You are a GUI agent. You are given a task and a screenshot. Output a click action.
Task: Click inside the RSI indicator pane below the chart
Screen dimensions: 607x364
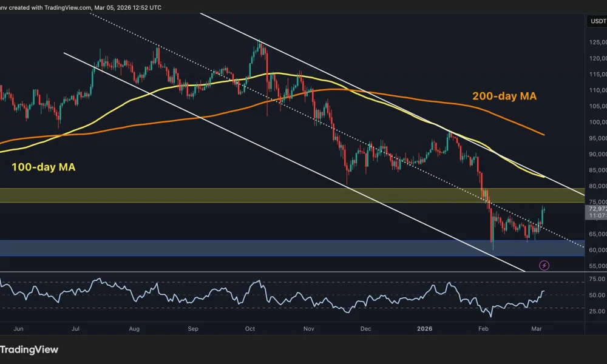click(x=303, y=297)
